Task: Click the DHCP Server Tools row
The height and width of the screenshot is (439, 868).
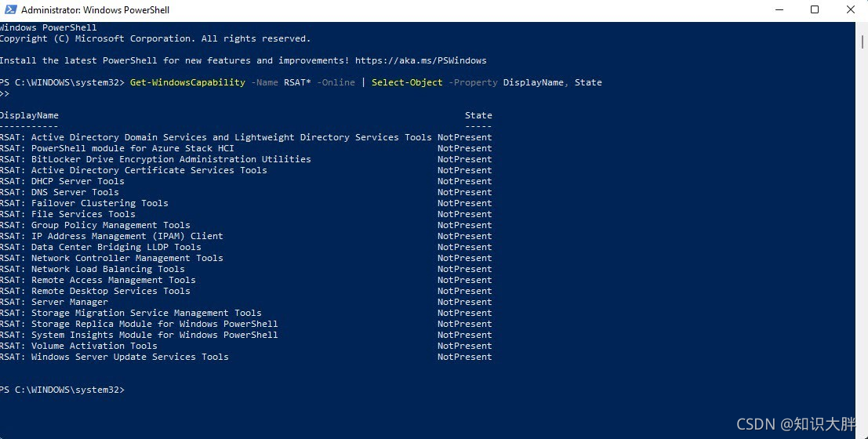Action: [245, 181]
